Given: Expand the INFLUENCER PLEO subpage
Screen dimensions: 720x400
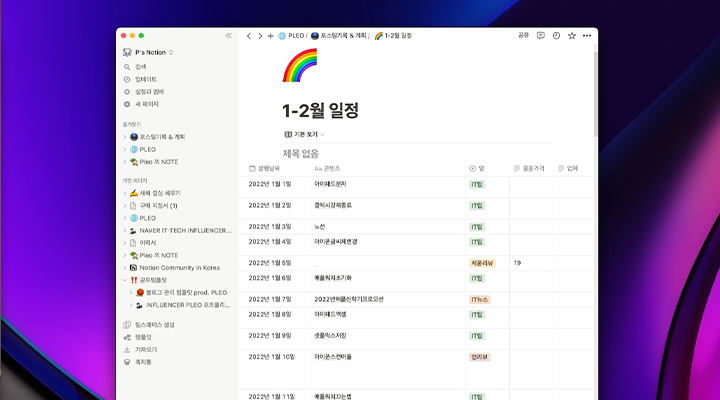Looking at the screenshot, I should click(x=131, y=305).
